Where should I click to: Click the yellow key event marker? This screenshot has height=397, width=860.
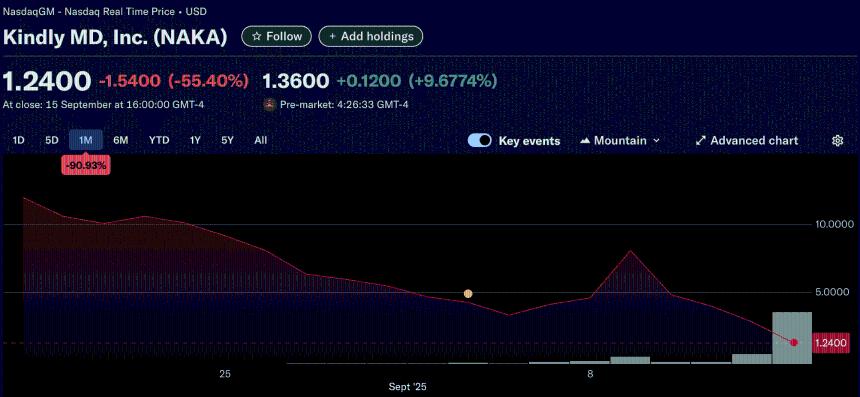(468, 293)
